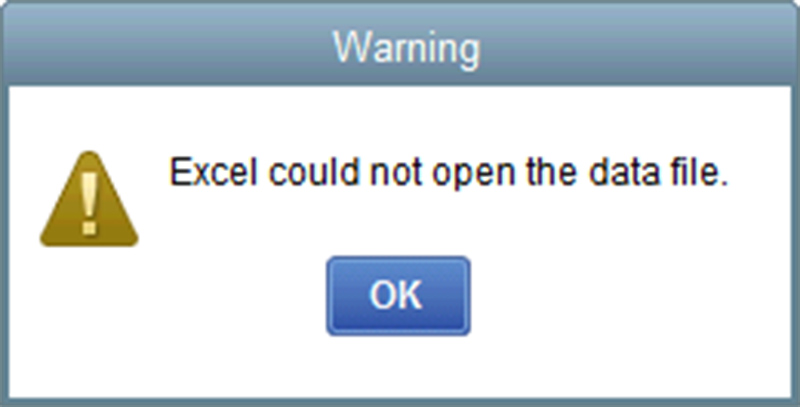Viewport: 800px width, 407px height.
Task: Click the caution symbol in the dialog
Action: pyautogui.click(x=89, y=199)
